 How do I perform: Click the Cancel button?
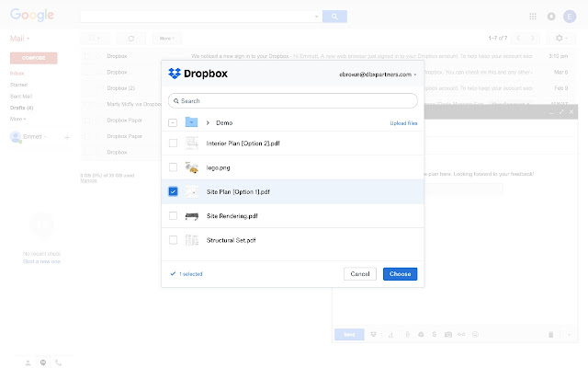pyautogui.click(x=360, y=274)
